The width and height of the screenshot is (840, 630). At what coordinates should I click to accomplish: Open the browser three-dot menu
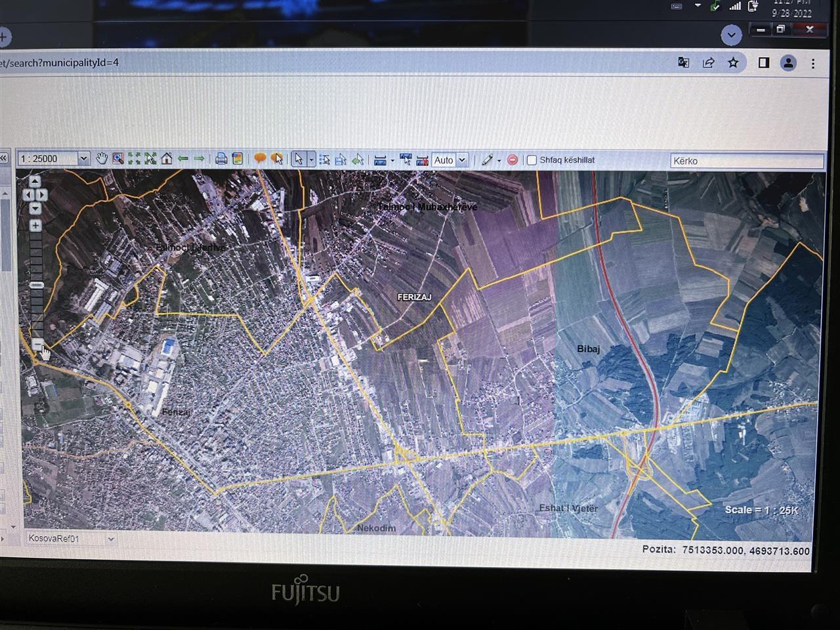[x=813, y=64]
